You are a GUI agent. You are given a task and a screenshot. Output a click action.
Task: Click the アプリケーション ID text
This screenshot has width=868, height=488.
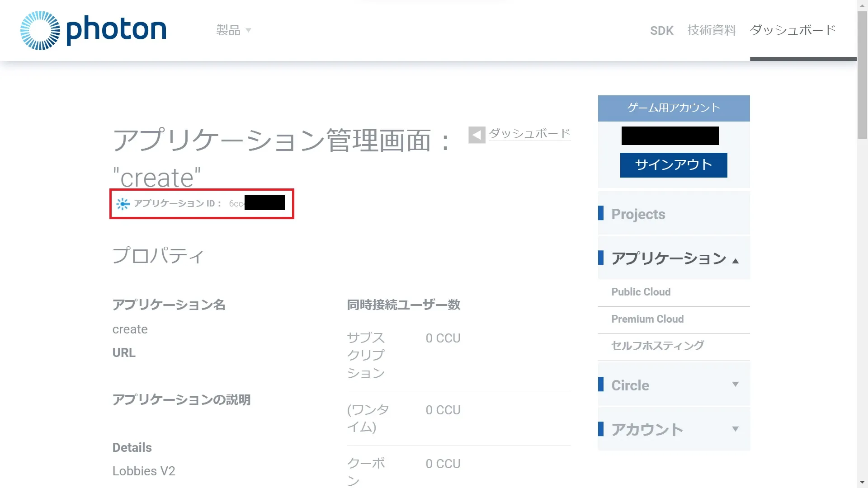[177, 204]
